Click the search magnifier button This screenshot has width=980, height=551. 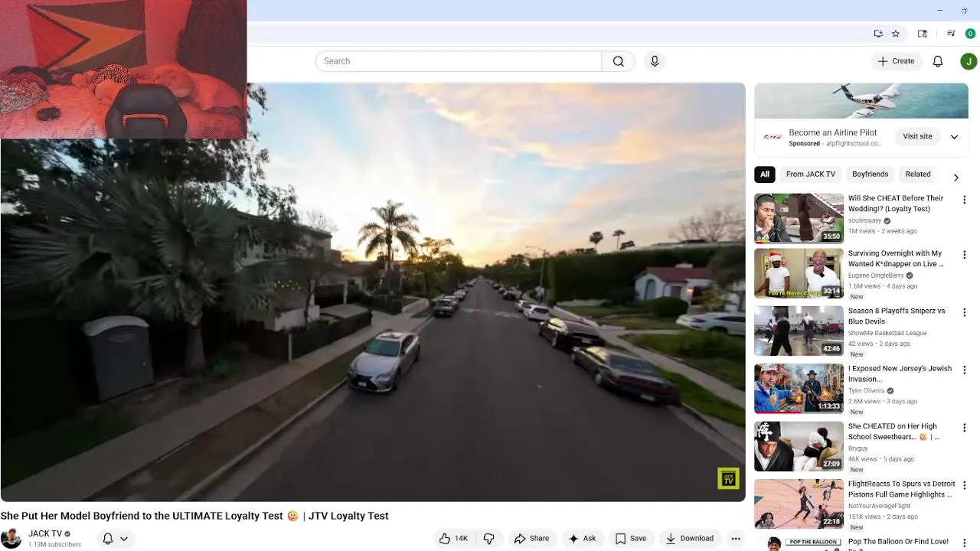[x=619, y=61]
